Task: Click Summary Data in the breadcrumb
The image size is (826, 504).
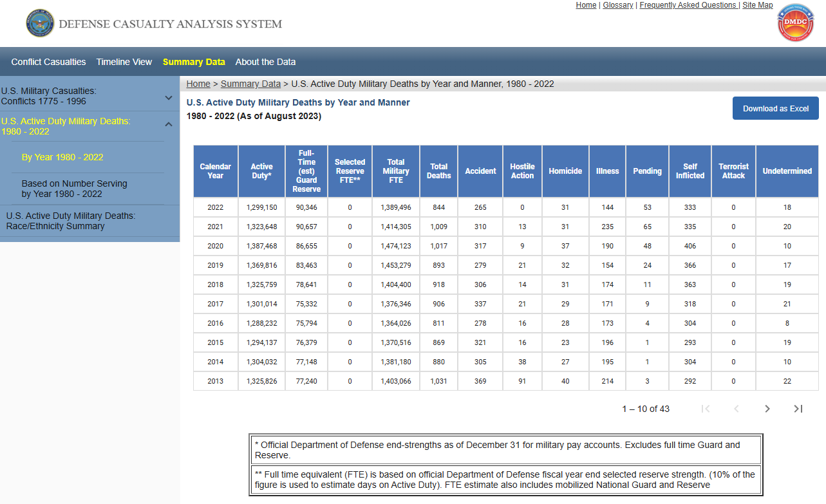Action: (x=250, y=84)
